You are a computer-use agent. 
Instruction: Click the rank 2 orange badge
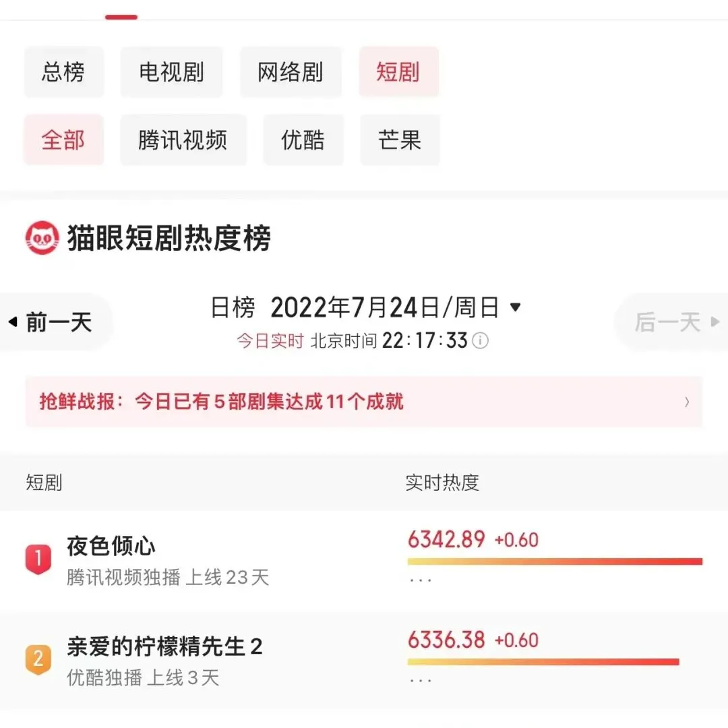(38, 659)
